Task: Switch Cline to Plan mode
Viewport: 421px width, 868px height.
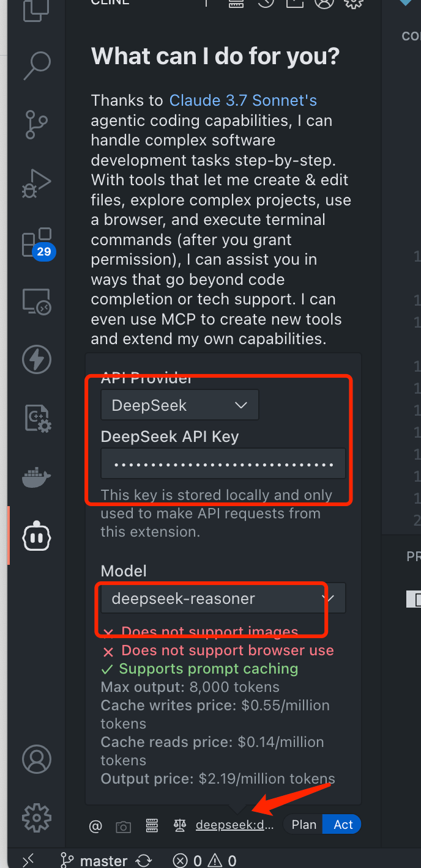Action: (x=304, y=825)
